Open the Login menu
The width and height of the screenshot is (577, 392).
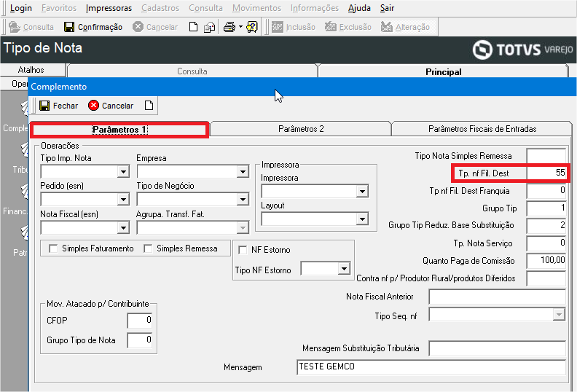[x=21, y=8]
